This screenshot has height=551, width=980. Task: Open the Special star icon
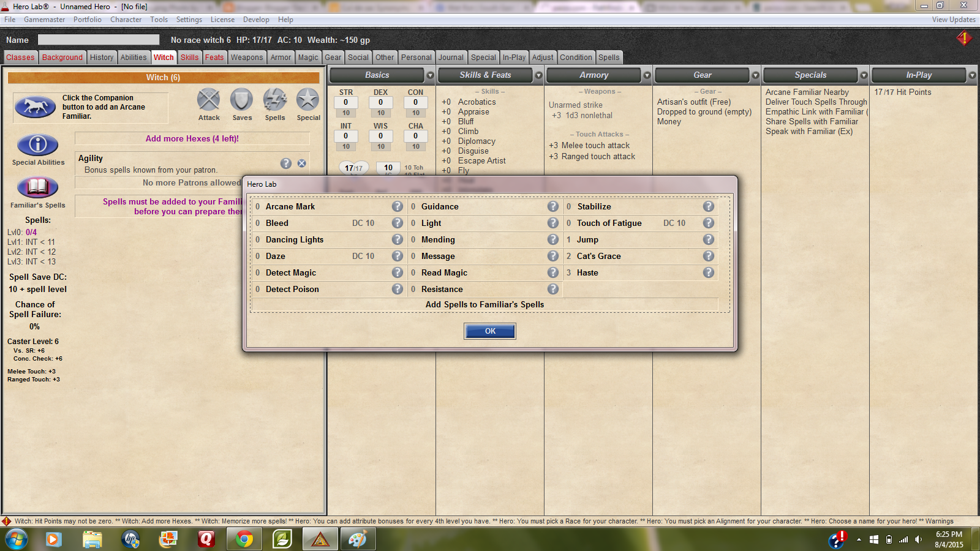point(307,100)
